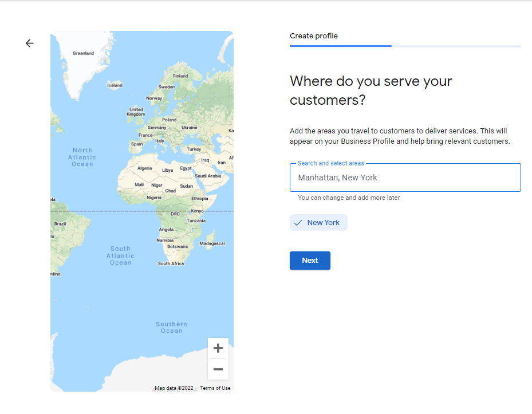Click the Next button
532x414 pixels.
pos(310,261)
